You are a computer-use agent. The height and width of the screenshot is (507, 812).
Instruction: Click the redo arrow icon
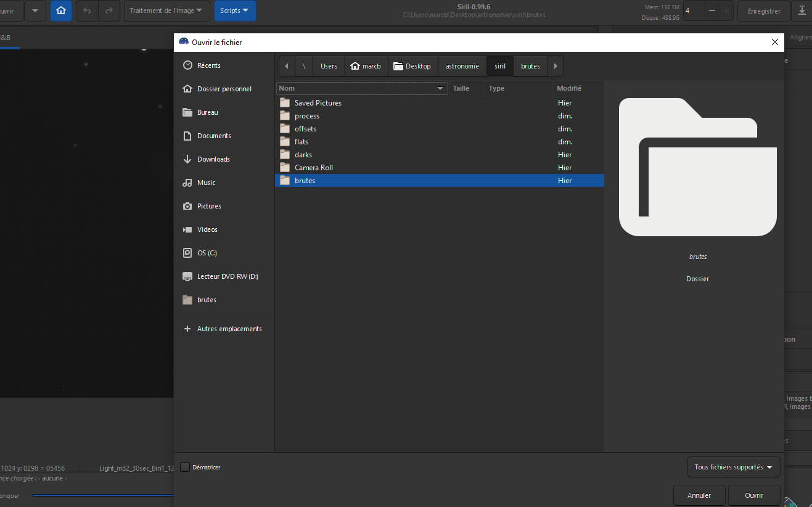(x=109, y=10)
